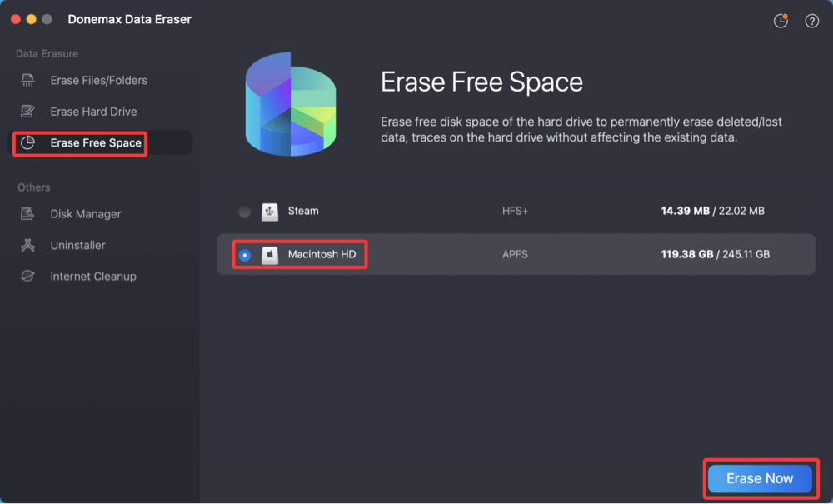Open the help question mark icon
This screenshot has height=504, width=833.
click(811, 20)
